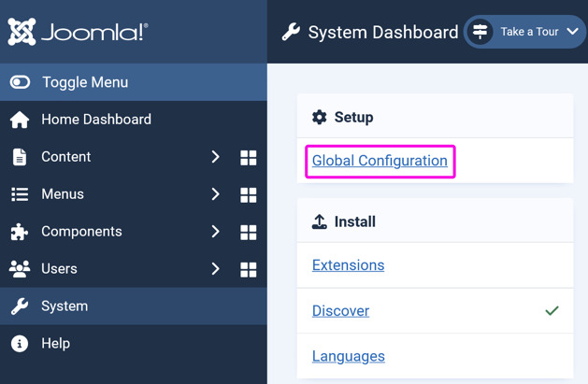Click the Toggle Menu label
Viewport: 588px width, 384px height.
(x=85, y=82)
